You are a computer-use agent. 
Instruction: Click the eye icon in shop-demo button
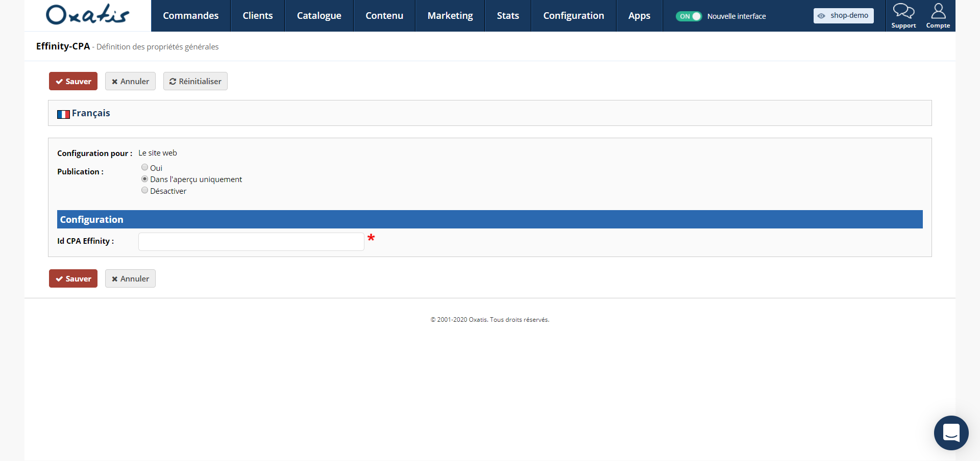pyautogui.click(x=821, y=16)
